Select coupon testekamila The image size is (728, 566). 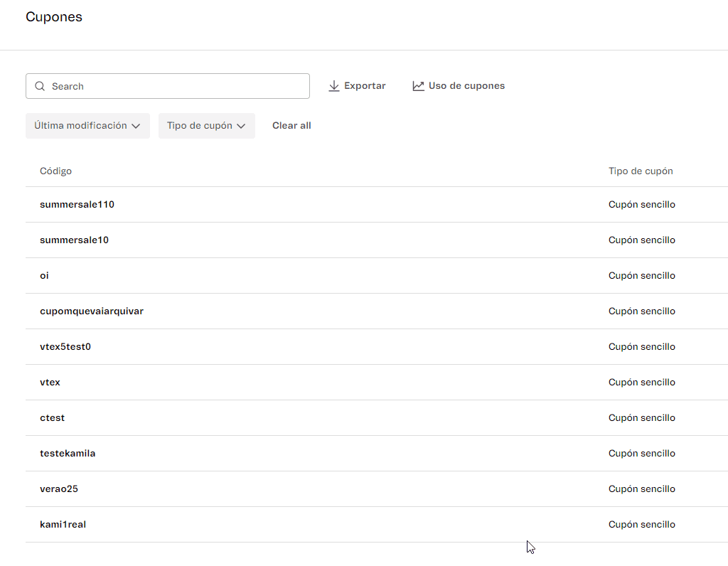pos(68,454)
